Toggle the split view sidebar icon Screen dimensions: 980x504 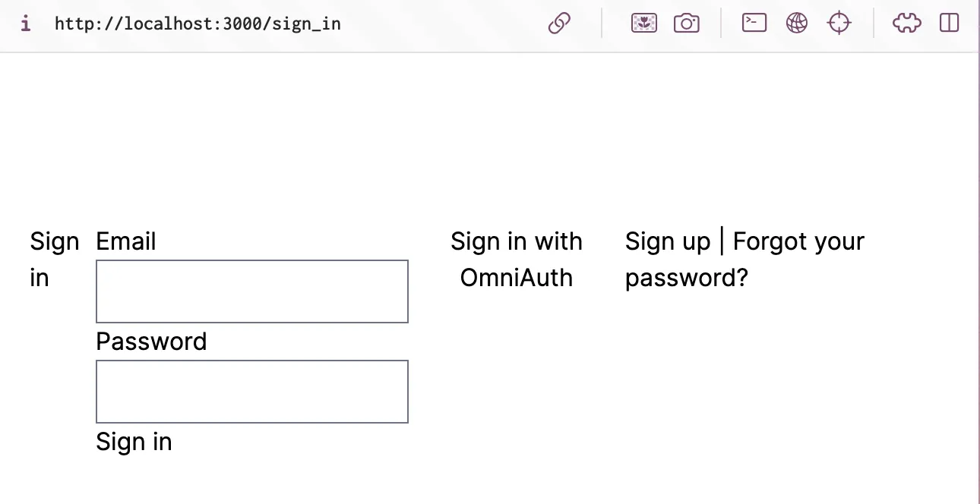pyautogui.click(x=950, y=24)
